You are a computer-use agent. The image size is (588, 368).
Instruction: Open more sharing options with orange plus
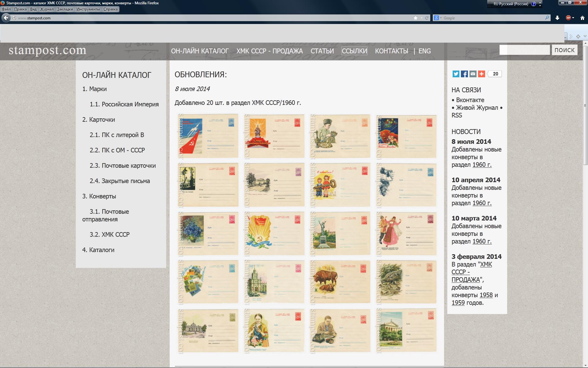coord(481,74)
